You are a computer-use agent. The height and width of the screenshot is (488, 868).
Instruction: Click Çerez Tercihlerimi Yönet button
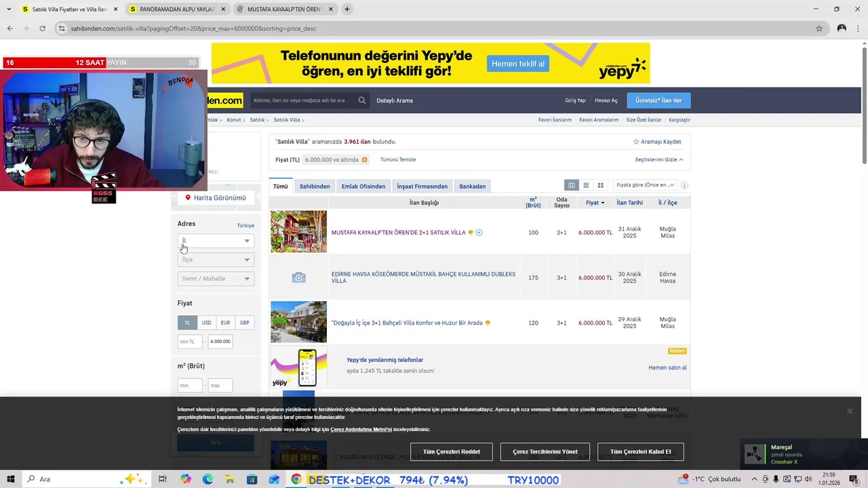pos(545,451)
